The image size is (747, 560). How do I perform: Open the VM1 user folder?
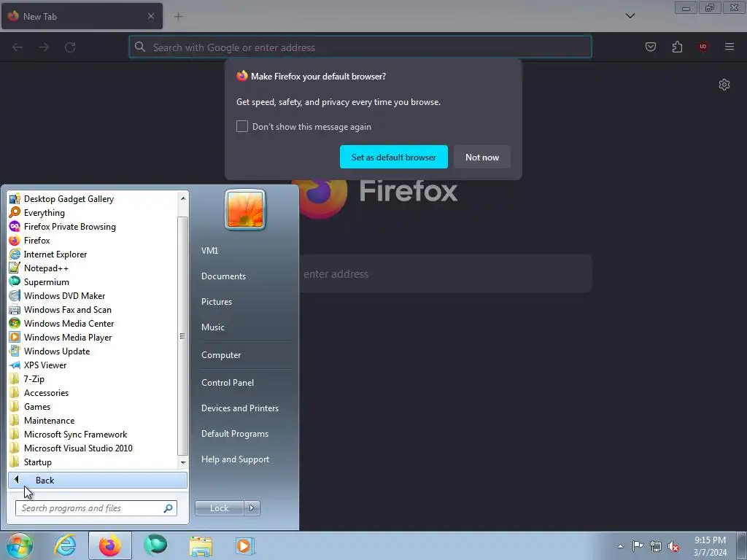pos(209,251)
